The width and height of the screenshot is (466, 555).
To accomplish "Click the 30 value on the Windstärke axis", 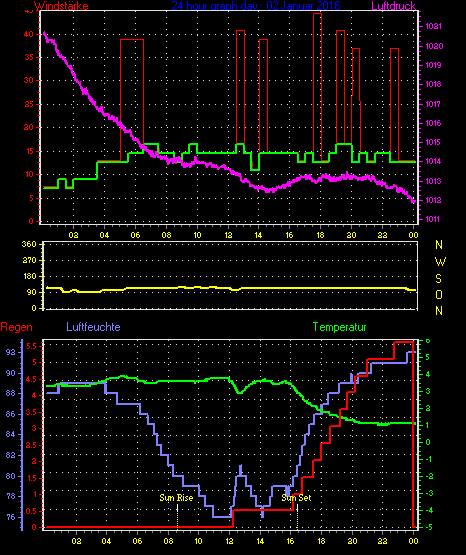I will 28,80.
